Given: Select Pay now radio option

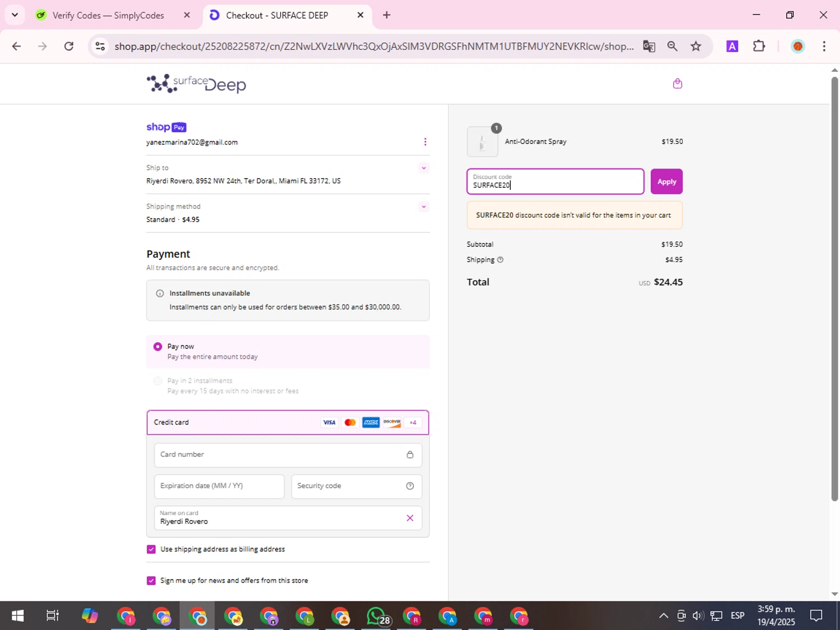Looking at the screenshot, I should 158,347.
